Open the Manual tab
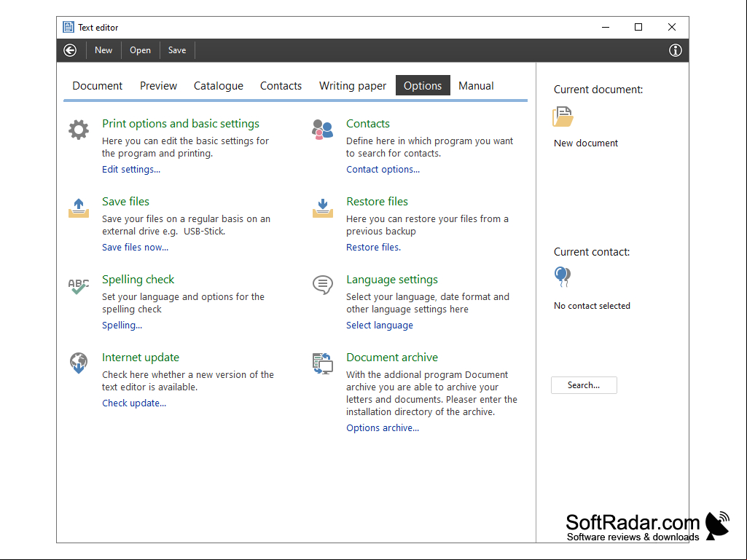 coord(476,86)
